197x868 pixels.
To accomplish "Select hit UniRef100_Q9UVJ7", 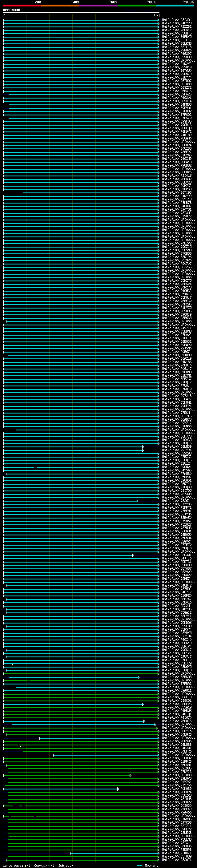I will (177, 657).
